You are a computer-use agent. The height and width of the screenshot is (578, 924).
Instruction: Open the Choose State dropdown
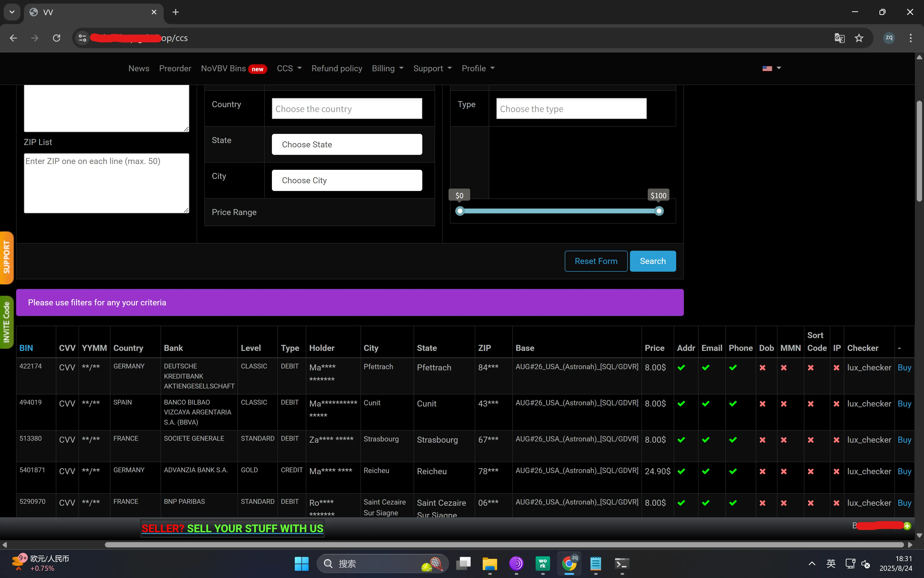coord(347,144)
